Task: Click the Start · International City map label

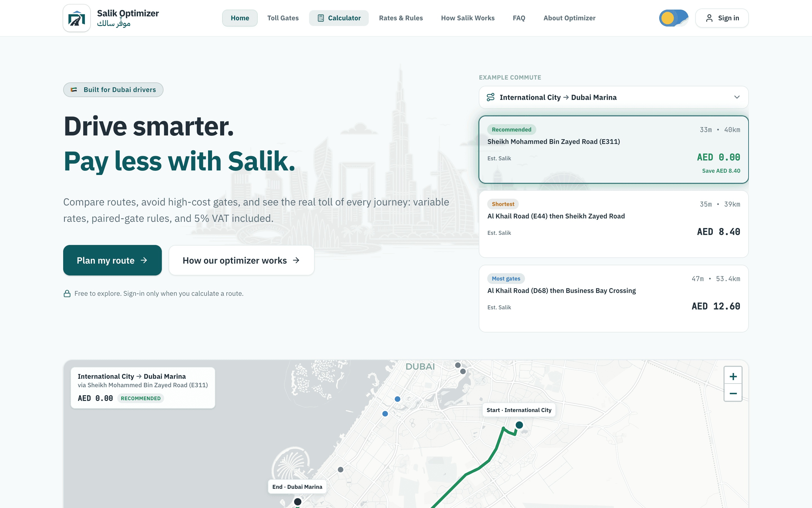Action: click(x=519, y=410)
